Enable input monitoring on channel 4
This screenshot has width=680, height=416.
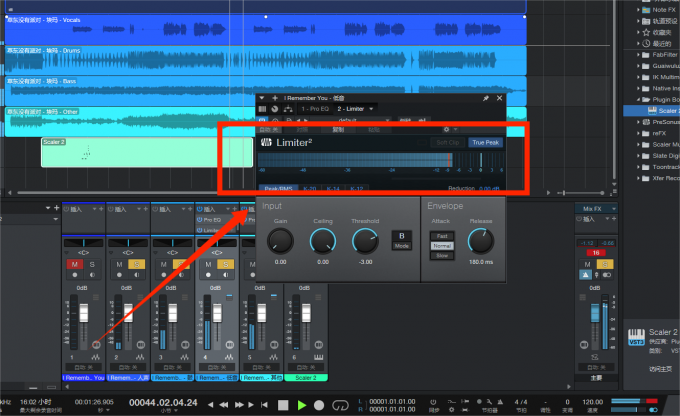pos(226,275)
